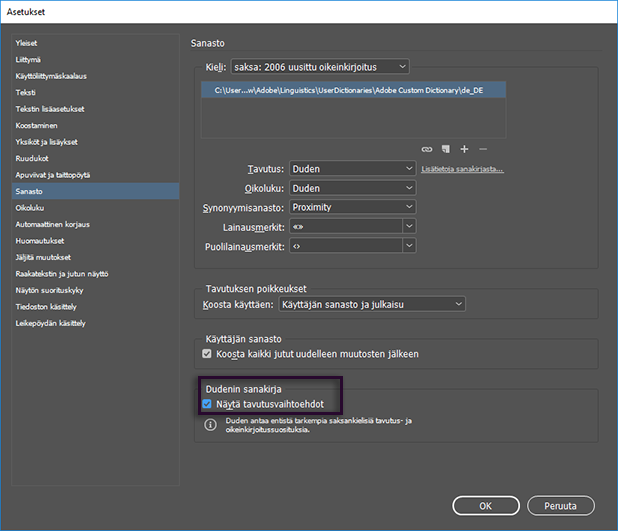Open the Oikoluku preferences section
The height and width of the screenshot is (531, 618).
pos(29,207)
